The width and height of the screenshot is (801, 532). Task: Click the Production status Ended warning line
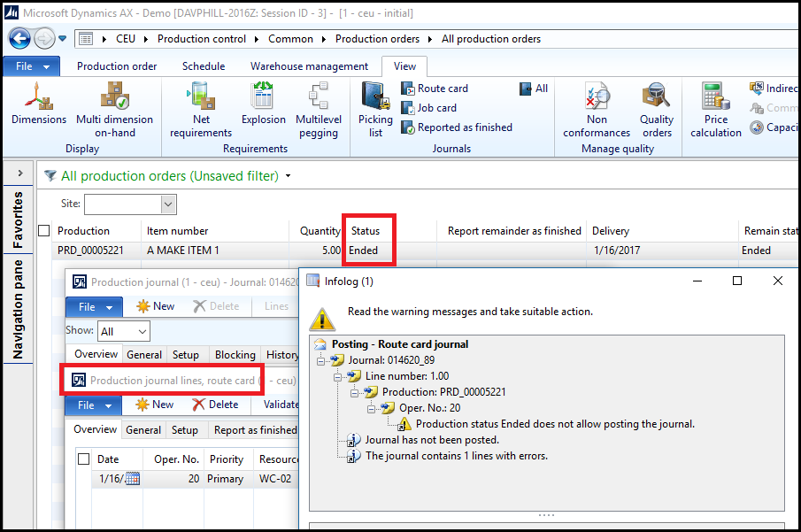point(555,424)
